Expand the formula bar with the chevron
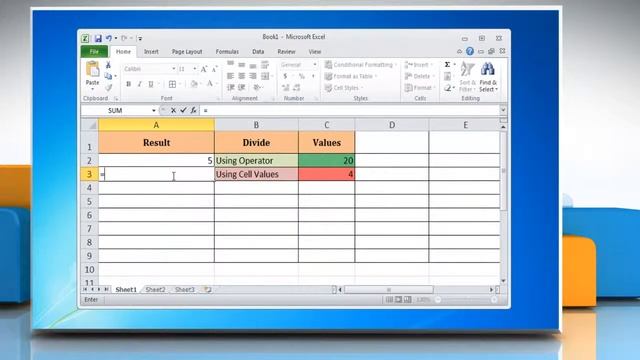Viewport: 640px width, 360px height. 503,110
